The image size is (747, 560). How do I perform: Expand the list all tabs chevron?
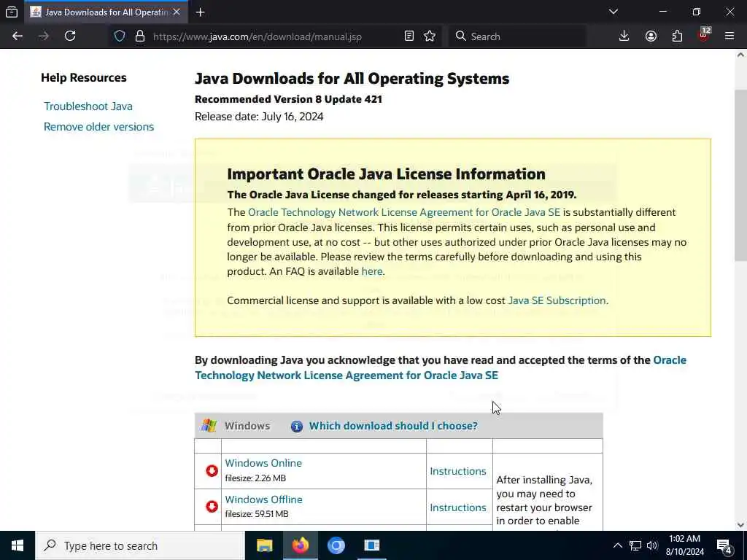(x=614, y=12)
